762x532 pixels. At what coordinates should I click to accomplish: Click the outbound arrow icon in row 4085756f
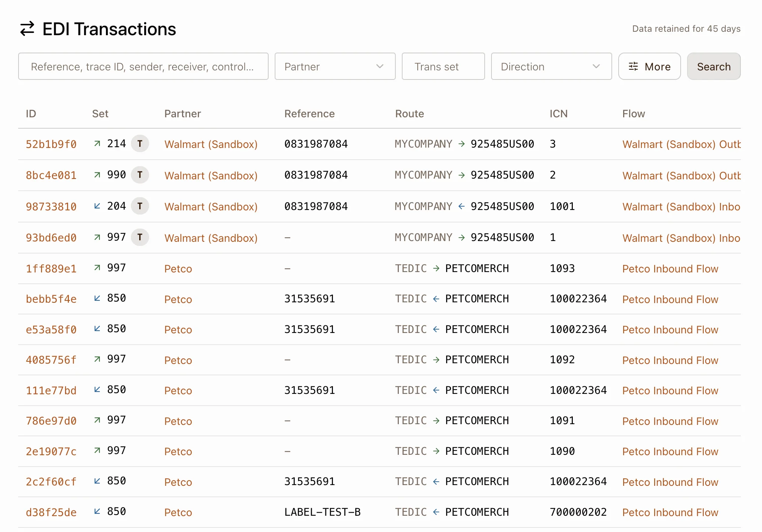pos(97,359)
